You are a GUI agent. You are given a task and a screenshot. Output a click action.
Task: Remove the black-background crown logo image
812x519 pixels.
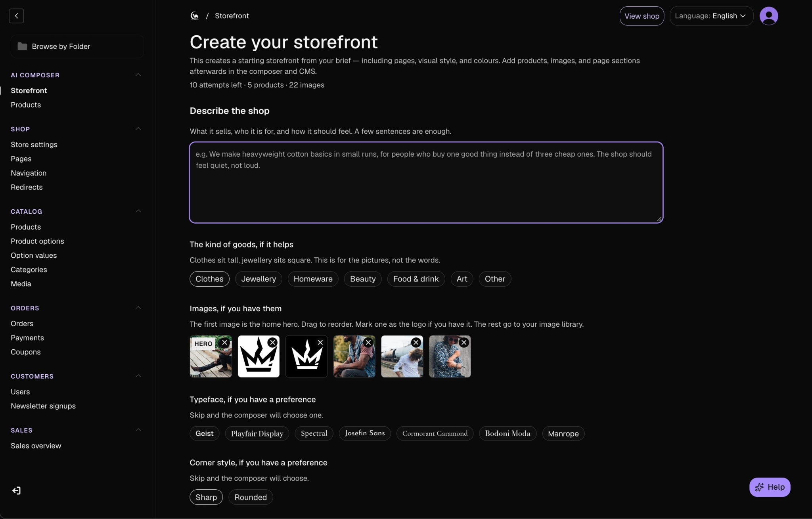tap(320, 342)
